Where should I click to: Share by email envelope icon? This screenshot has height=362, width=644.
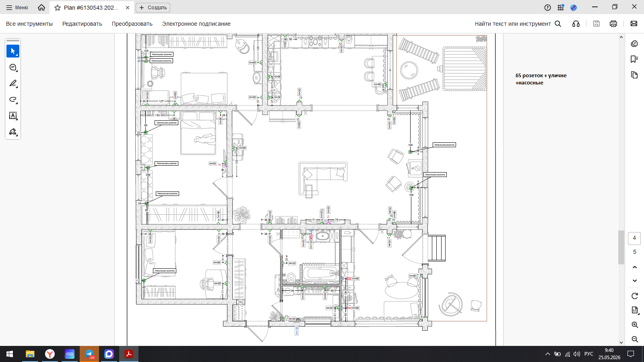634,24
